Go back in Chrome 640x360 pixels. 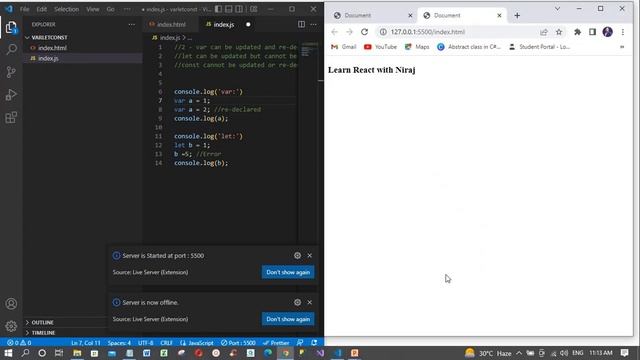334,32
